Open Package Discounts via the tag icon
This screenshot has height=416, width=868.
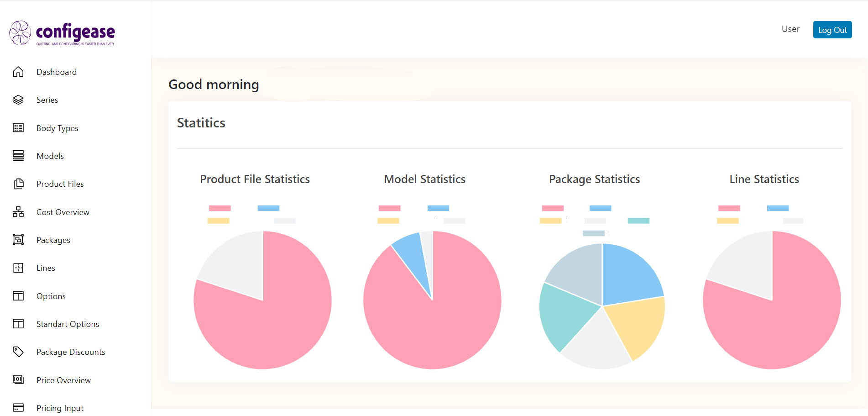18,352
